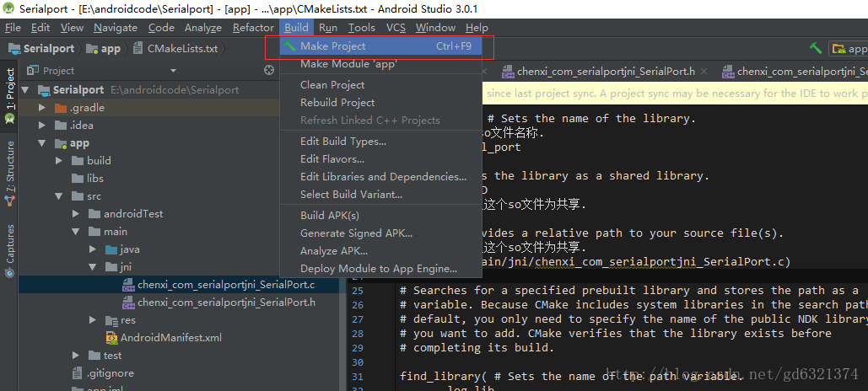Choose Make Project from Build menu
Screen dimensions: 868x391
tap(381, 46)
